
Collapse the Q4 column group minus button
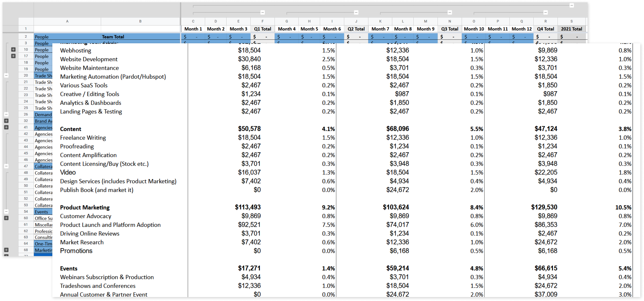point(546,12)
